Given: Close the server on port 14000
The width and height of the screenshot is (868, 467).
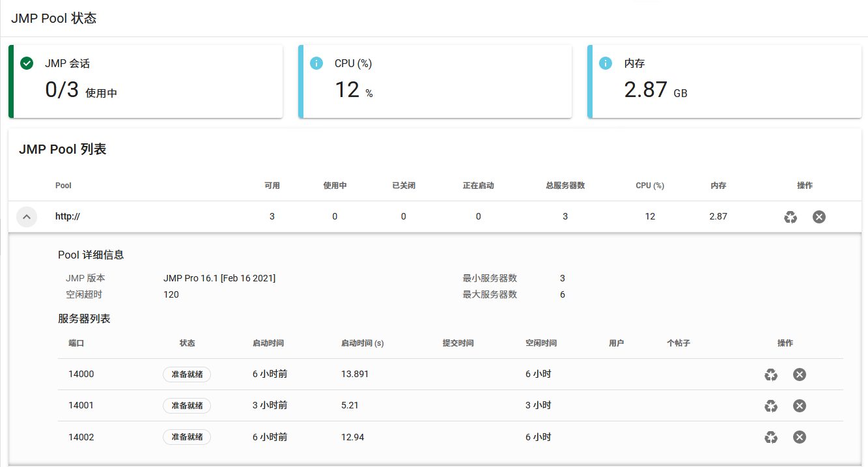Looking at the screenshot, I should (x=800, y=375).
